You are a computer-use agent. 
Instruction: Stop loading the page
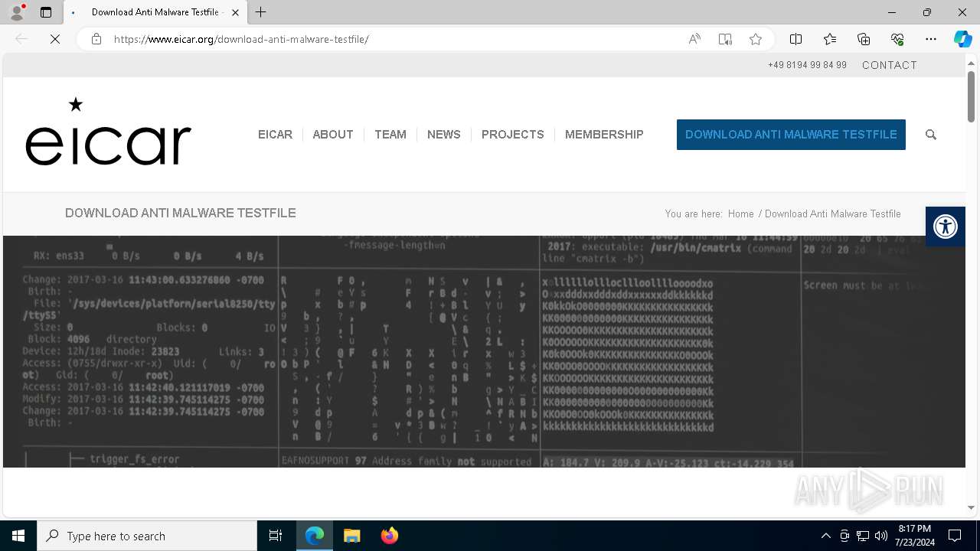[x=55, y=39]
